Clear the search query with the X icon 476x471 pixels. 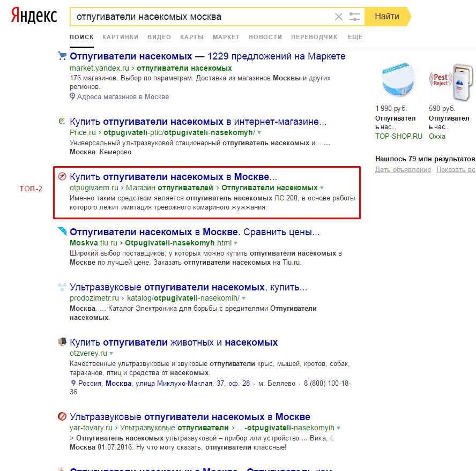coord(338,17)
